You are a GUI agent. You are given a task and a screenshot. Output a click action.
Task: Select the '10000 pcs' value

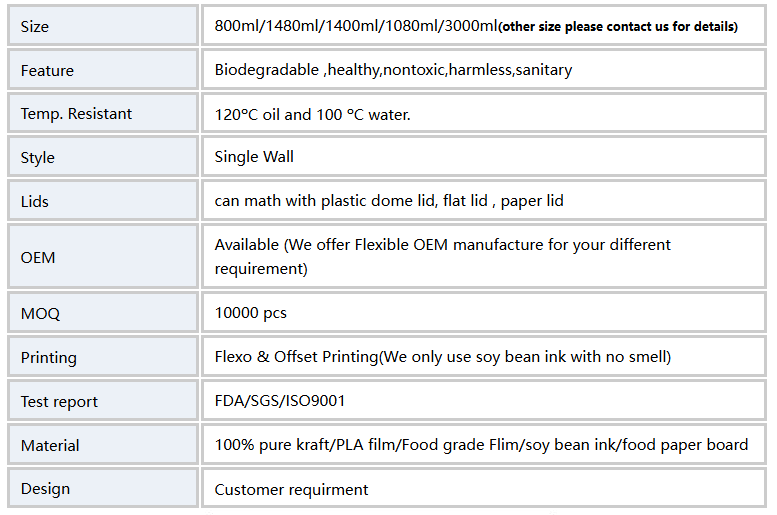click(x=250, y=313)
